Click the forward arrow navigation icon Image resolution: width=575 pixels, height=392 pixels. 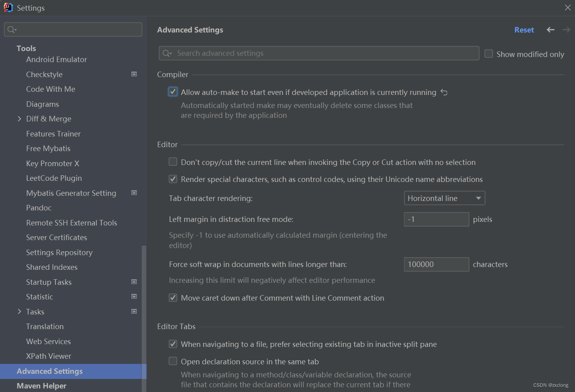click(566, 30)
